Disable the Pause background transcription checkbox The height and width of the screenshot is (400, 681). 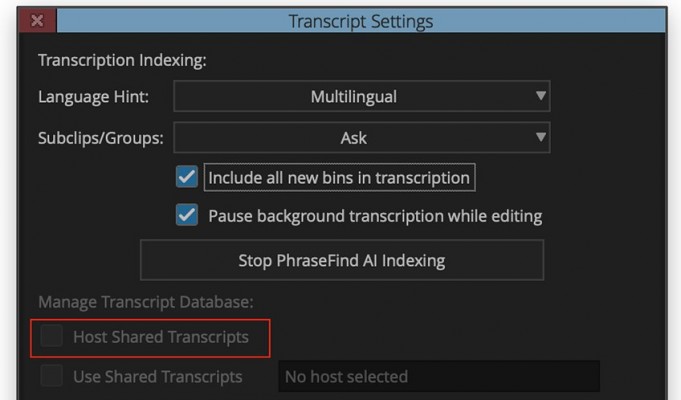(187, 215)
